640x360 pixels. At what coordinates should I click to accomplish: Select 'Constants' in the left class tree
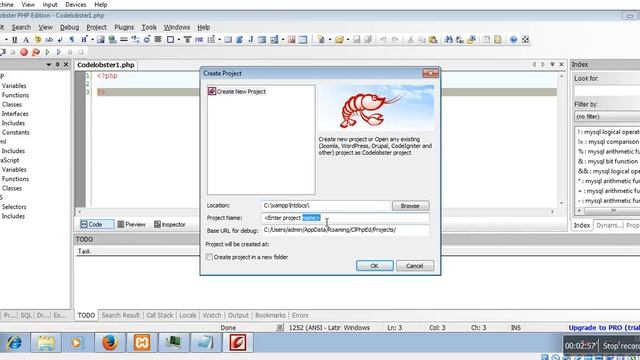point(16,132)
